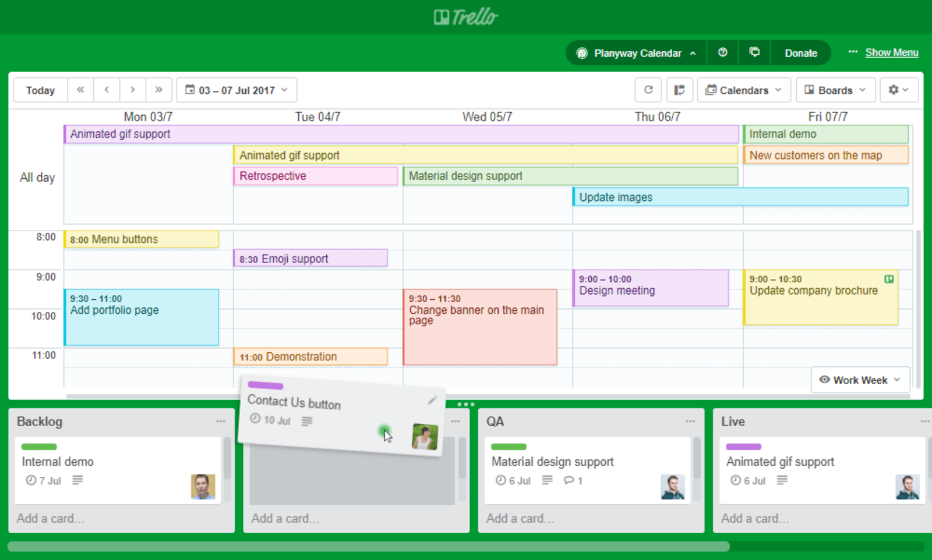The width and height of the screenshot is (932, 560).
Task: Open Backlog list menu ellipsis
Action: (221, 421)
